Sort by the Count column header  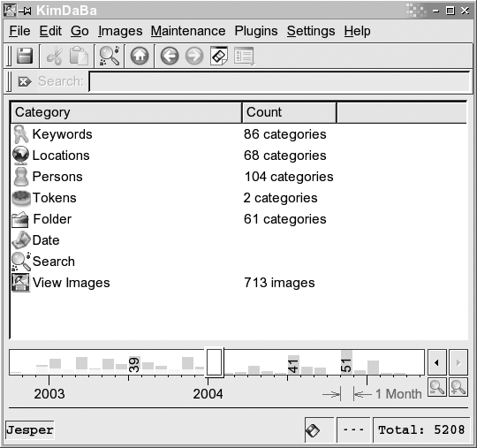290,112
